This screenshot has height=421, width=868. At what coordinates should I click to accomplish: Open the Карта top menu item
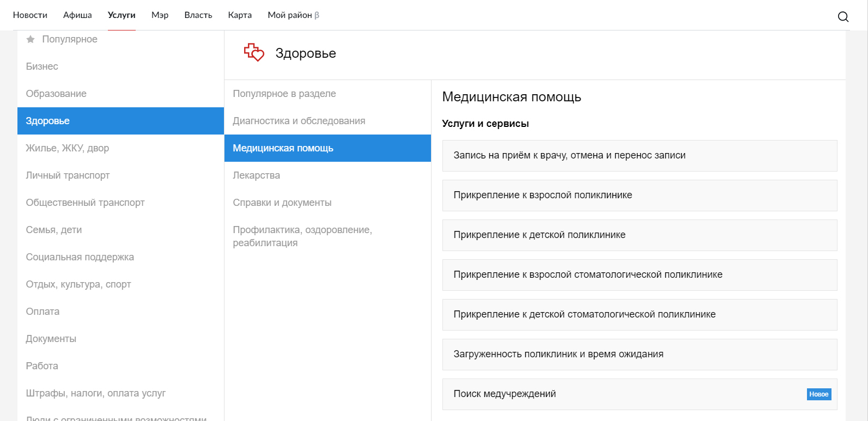pyautogui.click(x=240, y=15)
